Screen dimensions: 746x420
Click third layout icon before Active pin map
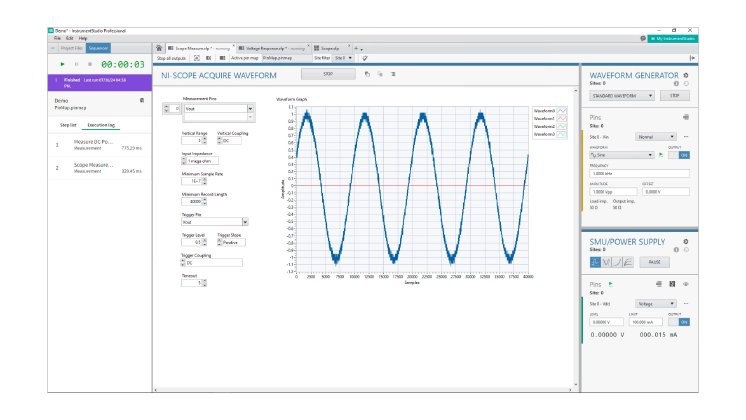(x=222, y=58)
